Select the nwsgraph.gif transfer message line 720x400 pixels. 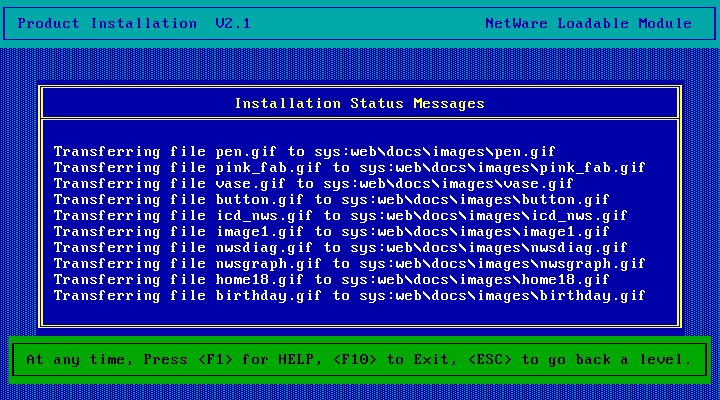(x=350, y=264)
